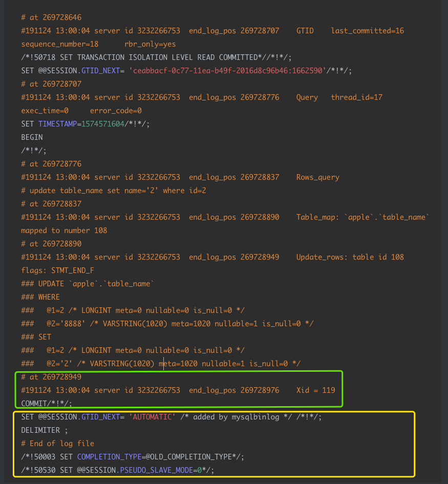Click the COMMIT statement line
This screenshot has width=448, height=484.
[x=47, y=404]
